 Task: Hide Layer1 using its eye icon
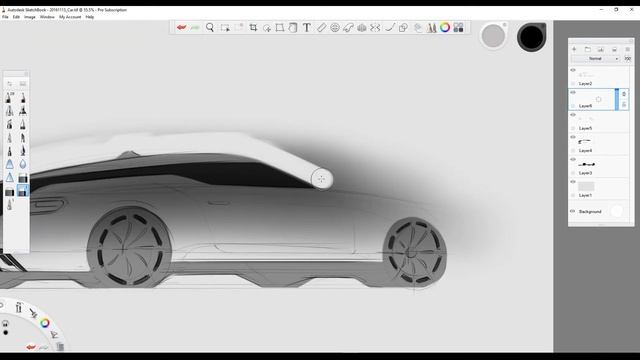[x=573, y=182]
